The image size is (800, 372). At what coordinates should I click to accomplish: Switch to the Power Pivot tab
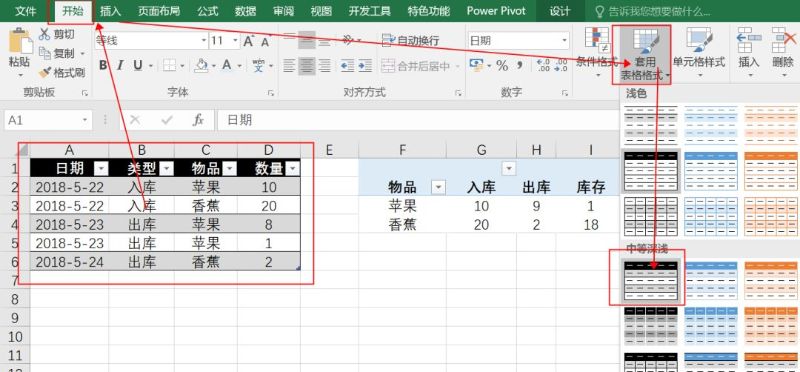[496, 11]
